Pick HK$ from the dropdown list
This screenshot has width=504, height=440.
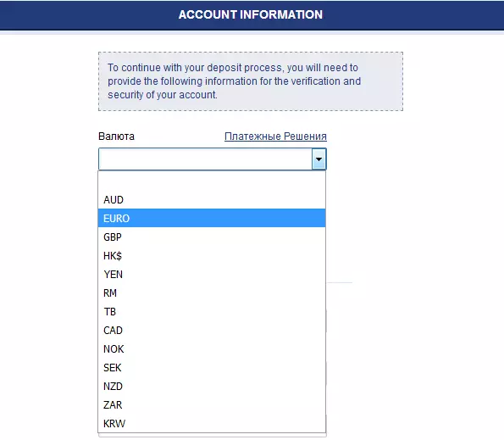pyautogui.click(x=212, y=256)
